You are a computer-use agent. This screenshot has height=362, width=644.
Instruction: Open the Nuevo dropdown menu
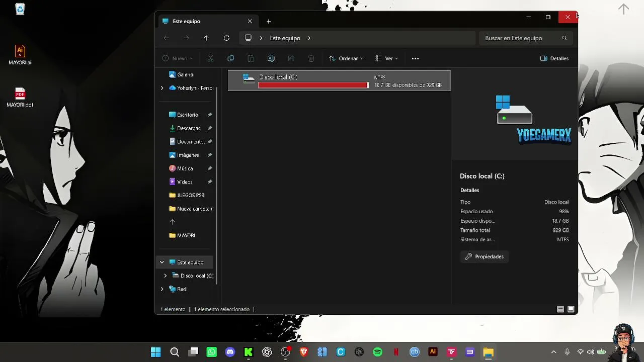(178, 58)
